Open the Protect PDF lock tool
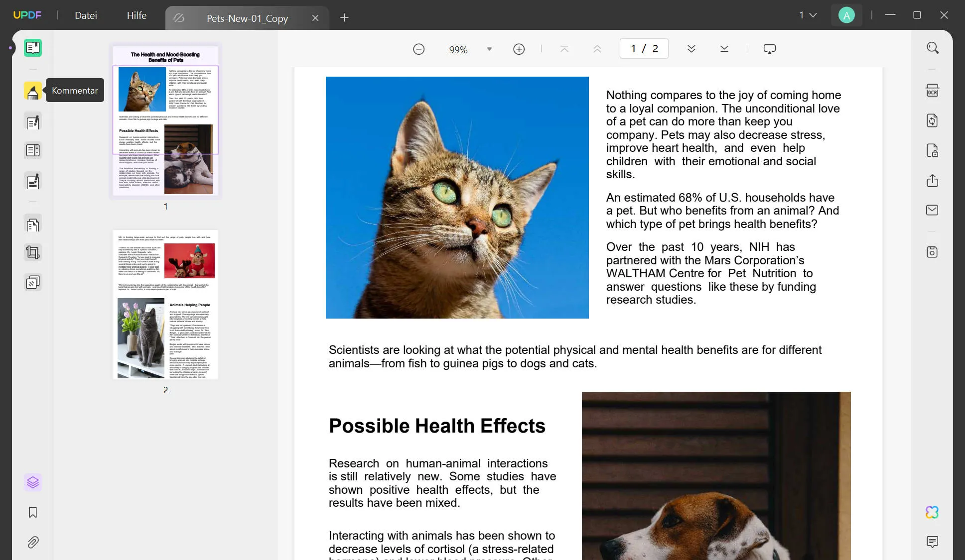 (933, 150)
